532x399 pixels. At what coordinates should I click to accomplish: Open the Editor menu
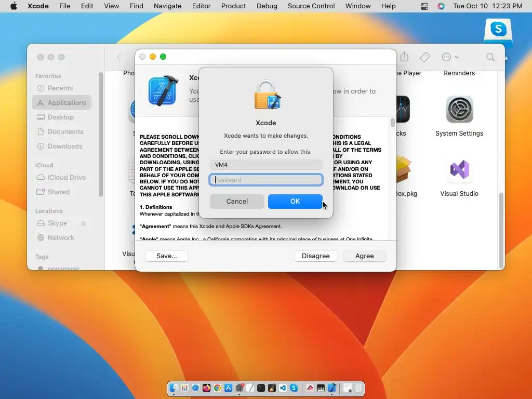pyautogui.click(x=201, y=6)
